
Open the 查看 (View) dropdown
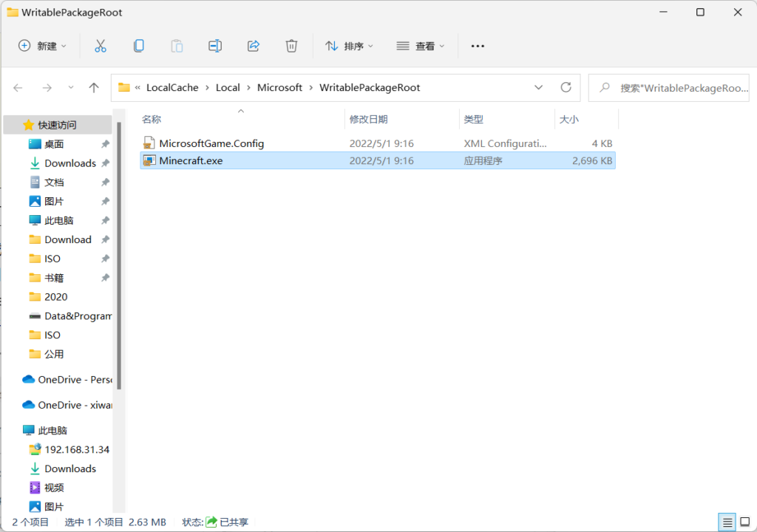tap(420, 46)
